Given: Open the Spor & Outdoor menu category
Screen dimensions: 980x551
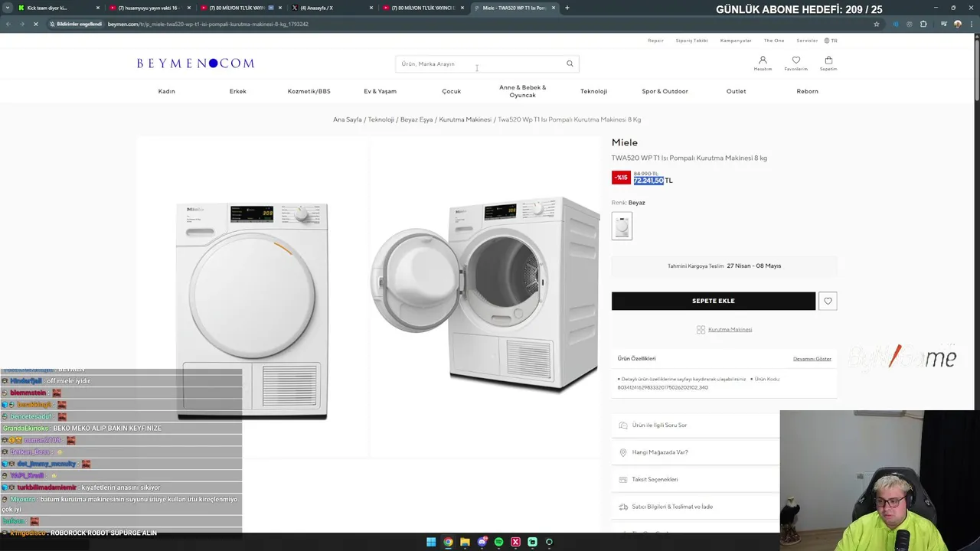Looking at the screenshot, I should (665, 91).
